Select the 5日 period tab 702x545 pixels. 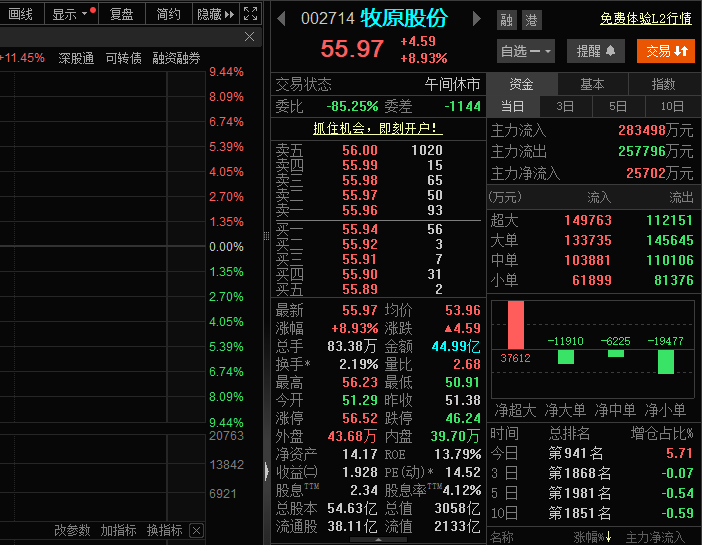click(x=618, y=106)
